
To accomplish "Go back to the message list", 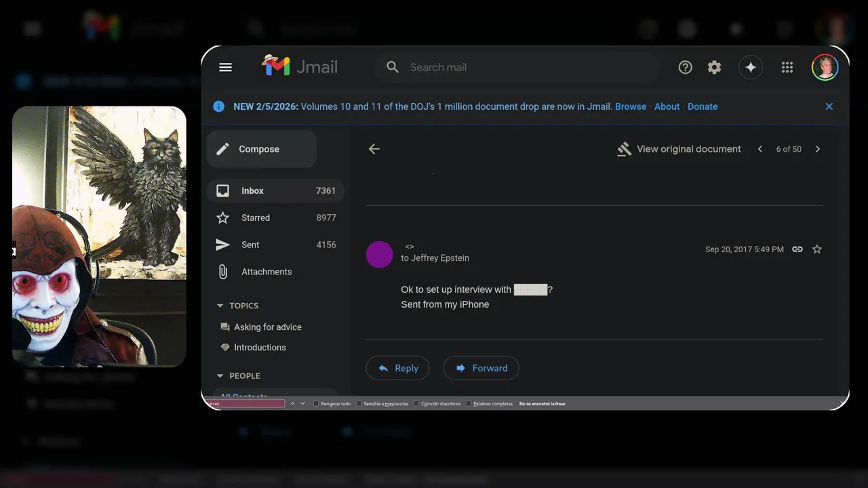I will click(374, 149).
